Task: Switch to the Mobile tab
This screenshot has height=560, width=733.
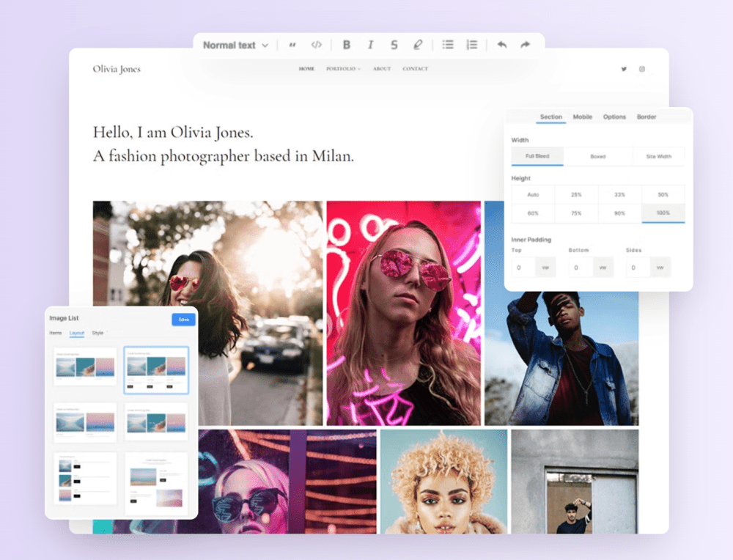Action: (x=583, y=117)
